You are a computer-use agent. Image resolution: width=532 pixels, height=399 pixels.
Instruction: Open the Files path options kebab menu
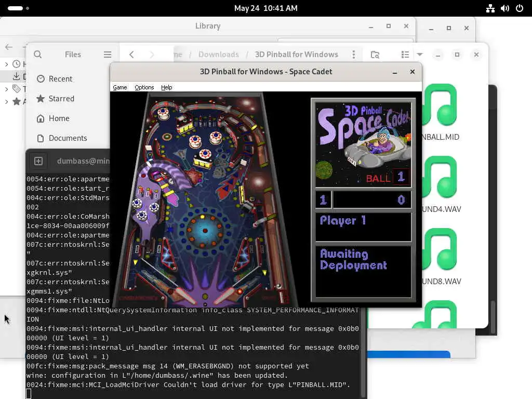(353, 54)
